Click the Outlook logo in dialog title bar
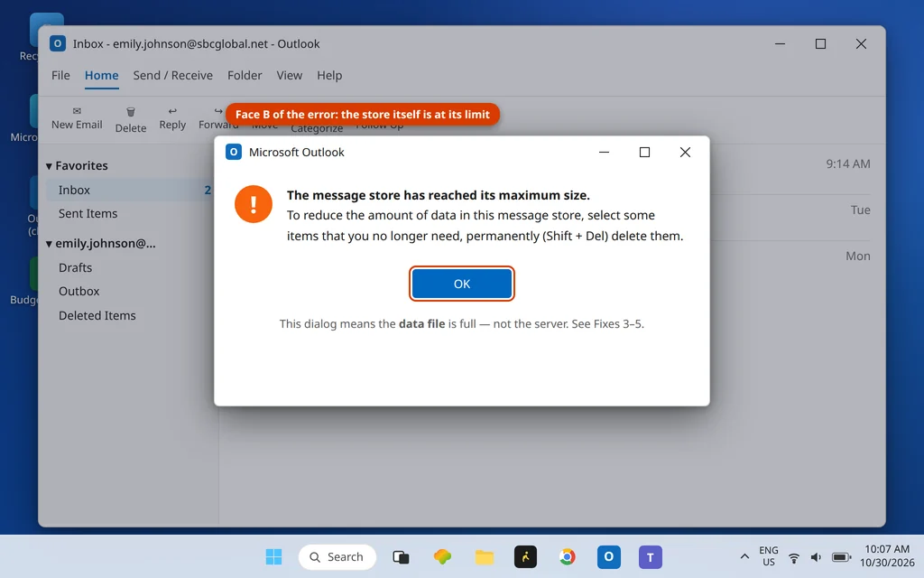 (x=234, y=152)
